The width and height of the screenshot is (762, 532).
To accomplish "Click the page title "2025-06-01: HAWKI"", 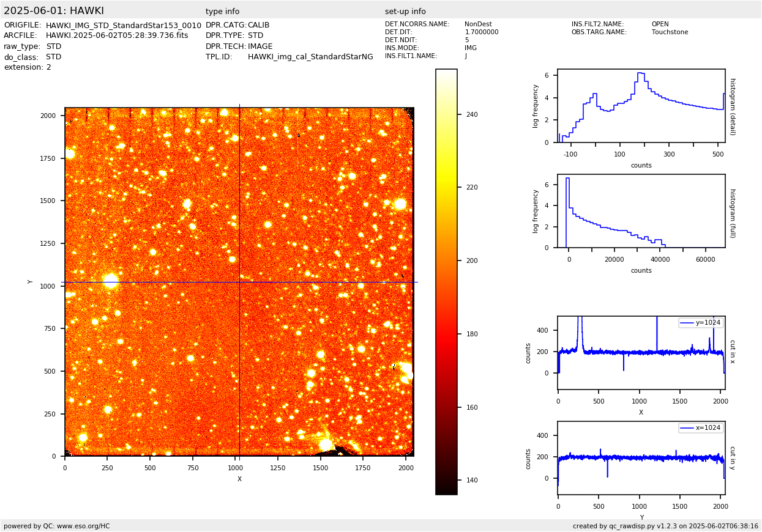I will (x=54, y=11).
